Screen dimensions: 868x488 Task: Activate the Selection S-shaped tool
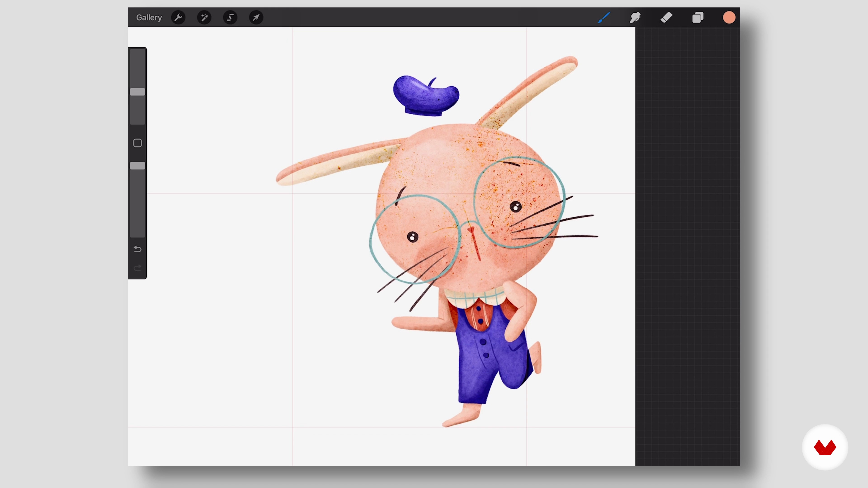tap(230, 18)
